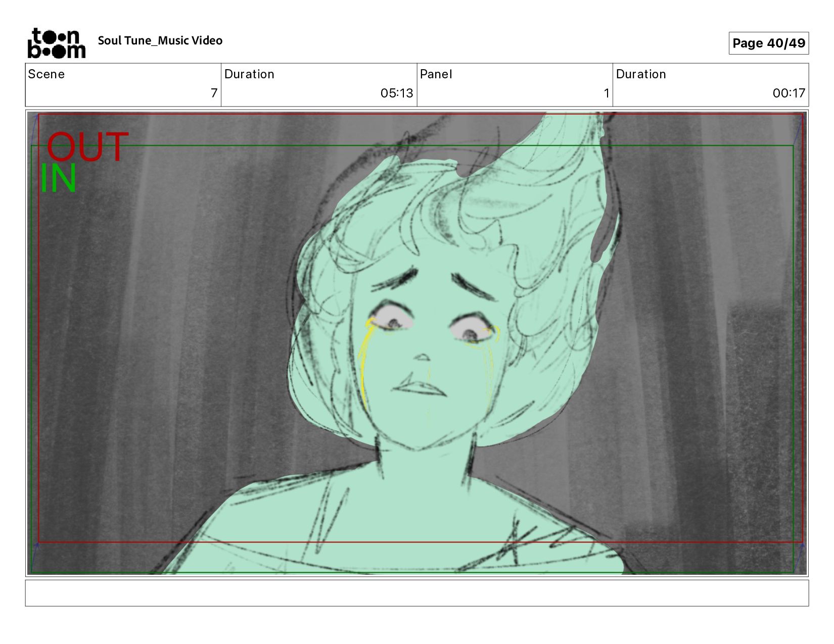The width and height of the screenshot is (834, 644).
Task: Click the panel number value '1'
Action: (607, 93)
